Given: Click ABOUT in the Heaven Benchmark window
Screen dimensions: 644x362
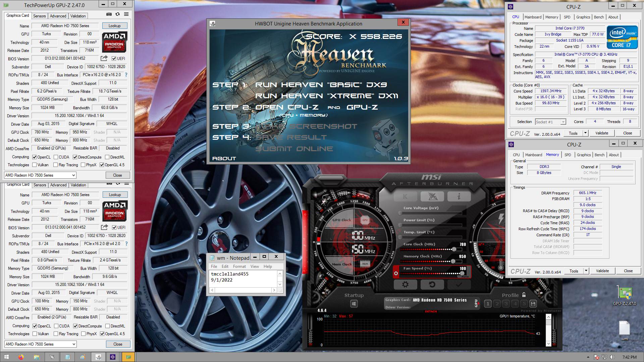Looking at the screenshot, I should click(x=224, y=159).
